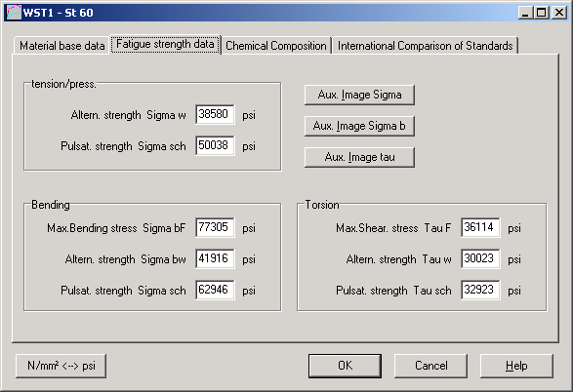
Task: Show Aux. Image Sigma b
Action: pos(359,126)
